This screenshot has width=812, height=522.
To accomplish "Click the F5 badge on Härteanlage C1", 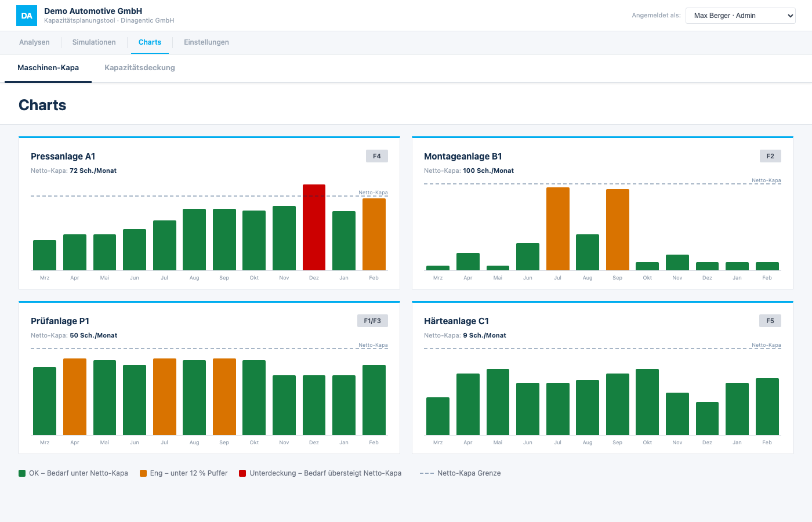I will [x=770, y=321].
